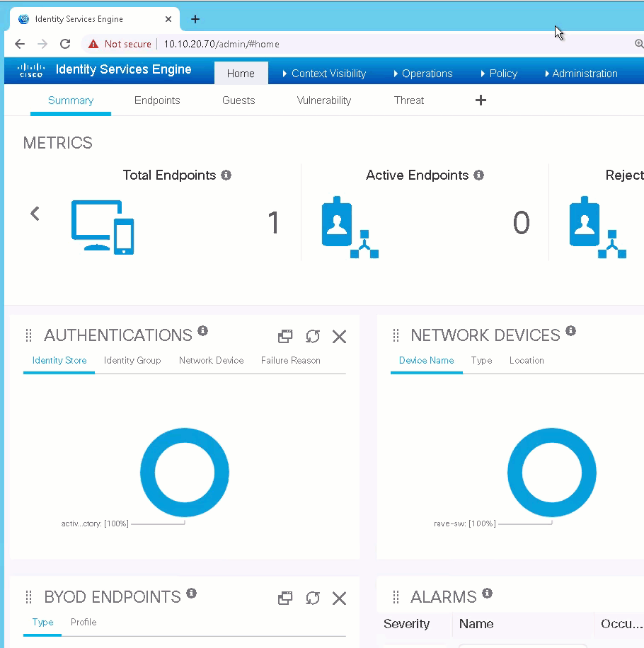Click the Name column header in Alarms
This screenshot has width=644, height=648.
[x=476, y=624]
